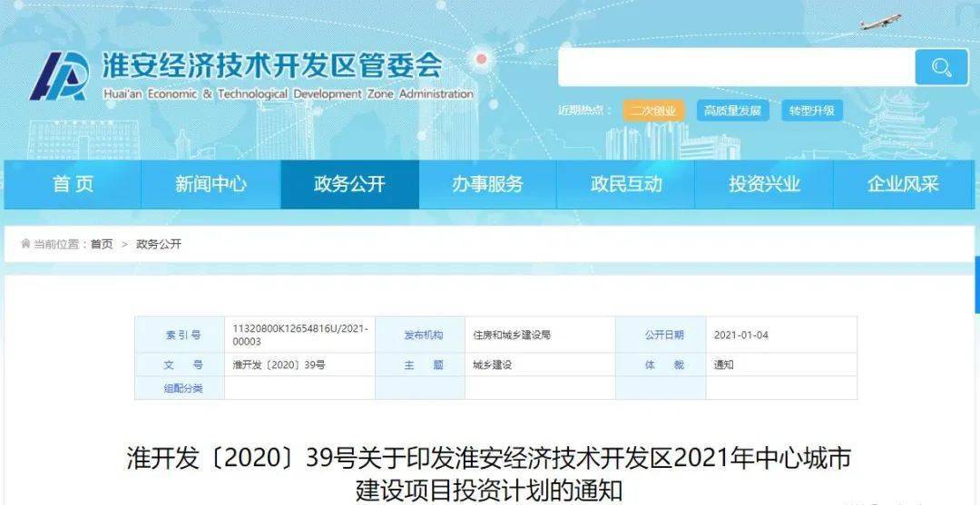980x505 pixels.
Task: Open the 办事服务 navigation tab
Action: tap(487, 184)
